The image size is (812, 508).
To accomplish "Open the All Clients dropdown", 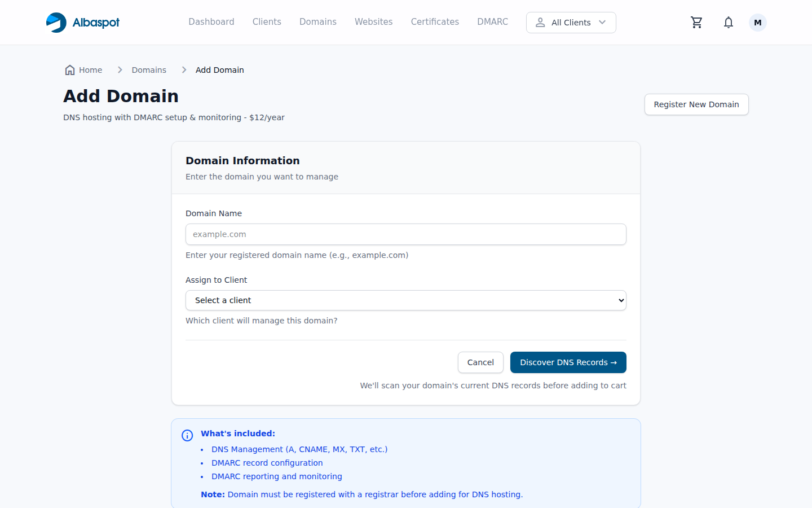I will [x=571, y=23].
